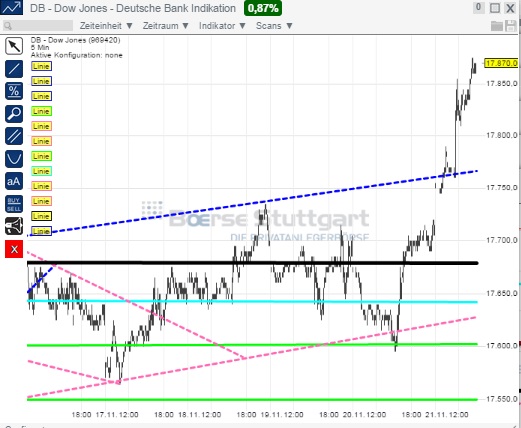The height and width of the screenshot is (428, 521).
Task: Click the tenth Linie label in the list
Action: 41,201
